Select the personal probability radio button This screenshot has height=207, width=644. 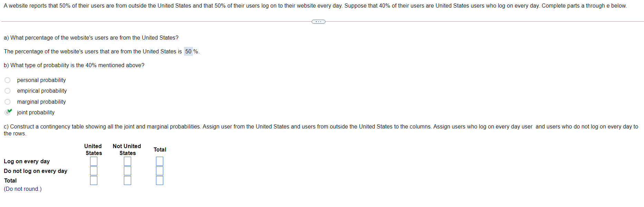click(8, 80)
